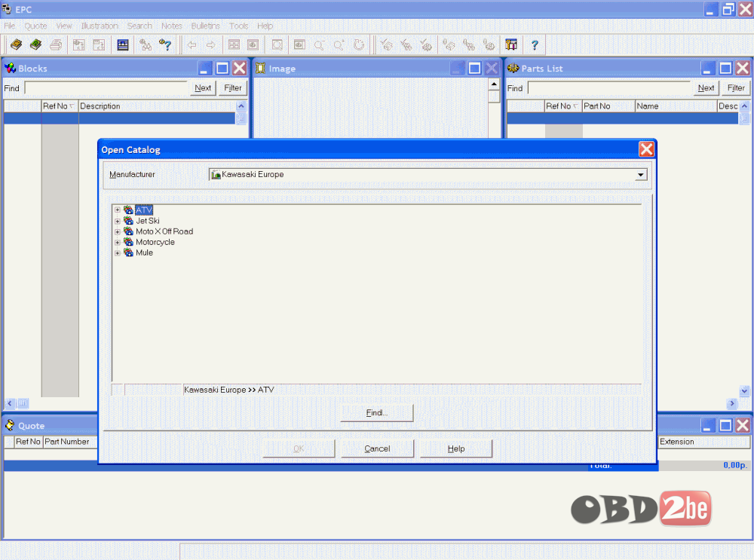Expand the Mule tree node
This screenshot has height=560, width=754.
(118, 252)
